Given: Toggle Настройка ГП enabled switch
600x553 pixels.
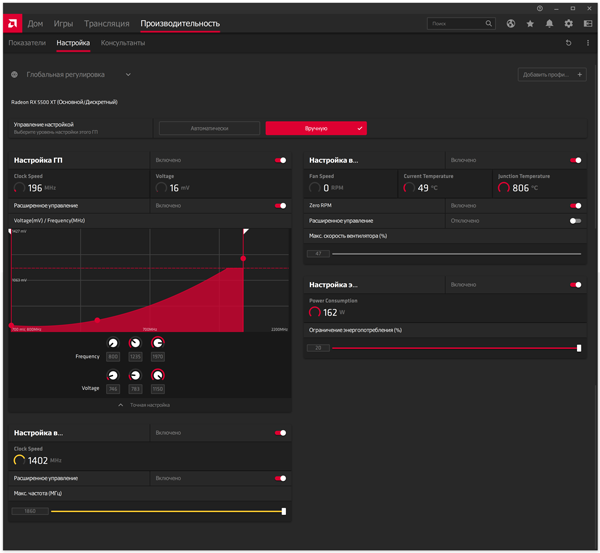Looking at the screenshot, I should pos(280,159).
